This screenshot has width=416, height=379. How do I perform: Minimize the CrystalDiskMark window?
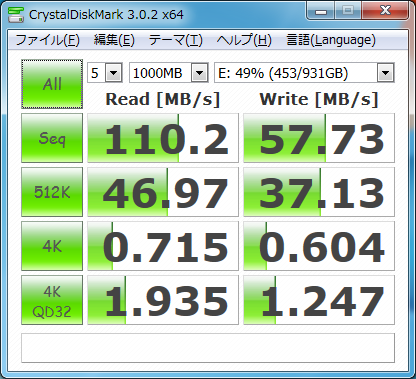point(321,11)
